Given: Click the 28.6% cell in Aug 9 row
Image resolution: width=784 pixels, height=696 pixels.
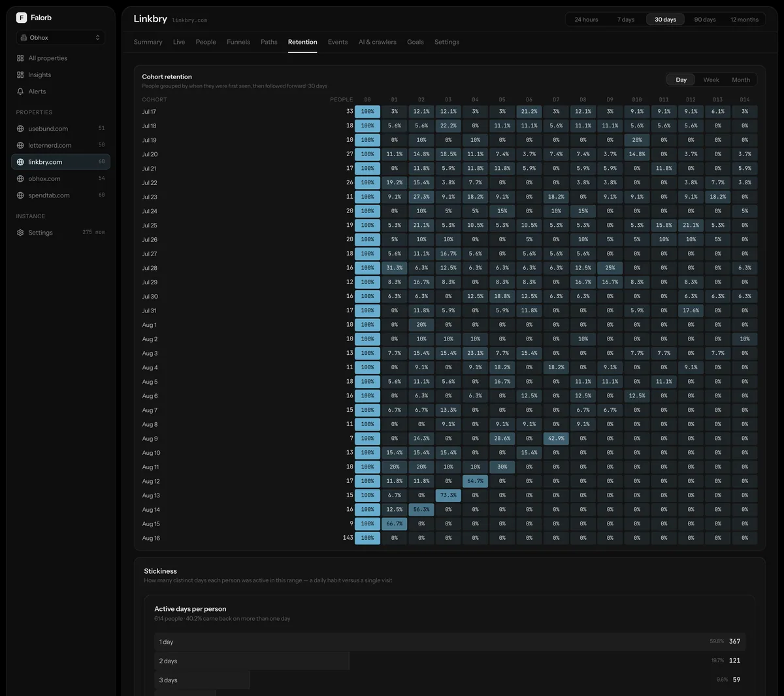Looking at the screenshot, I should click(502, 439).
